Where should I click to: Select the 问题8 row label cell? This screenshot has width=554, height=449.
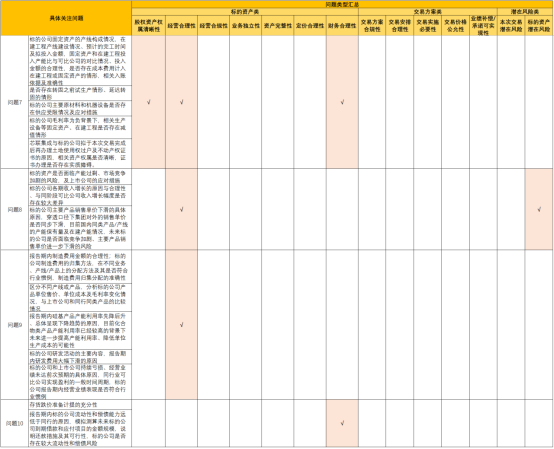[15, 210]
